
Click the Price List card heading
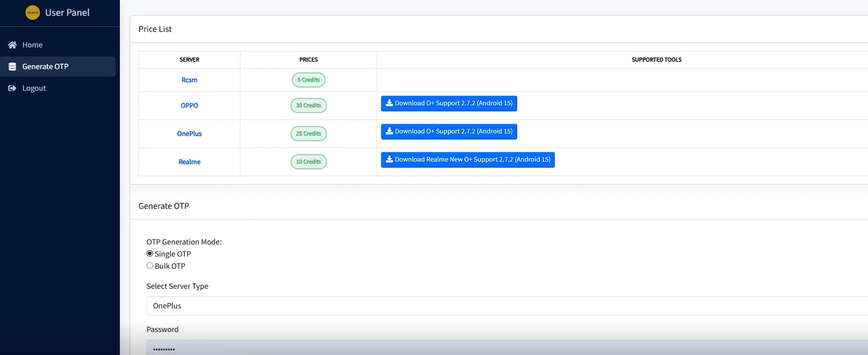[155, 29]
